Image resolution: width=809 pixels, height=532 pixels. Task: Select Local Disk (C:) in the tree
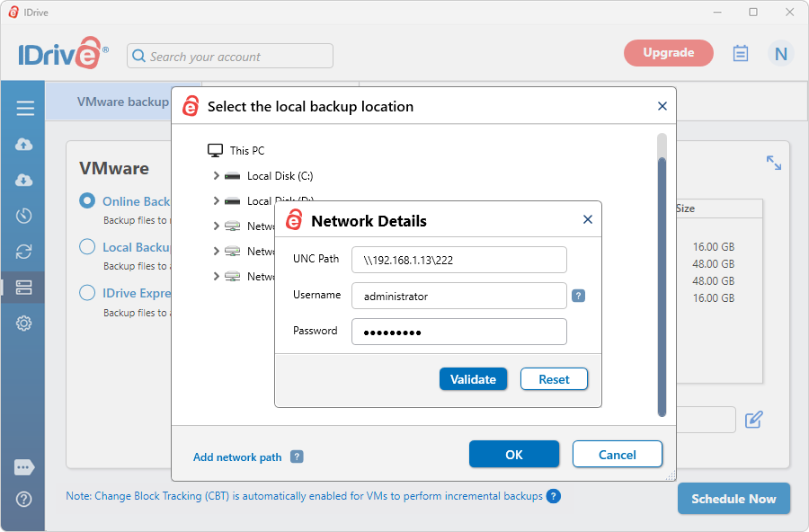point(280,176)
